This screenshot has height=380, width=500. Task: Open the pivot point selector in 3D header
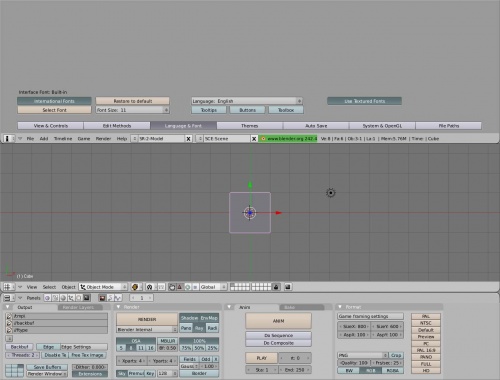click(x=150, y=287)
